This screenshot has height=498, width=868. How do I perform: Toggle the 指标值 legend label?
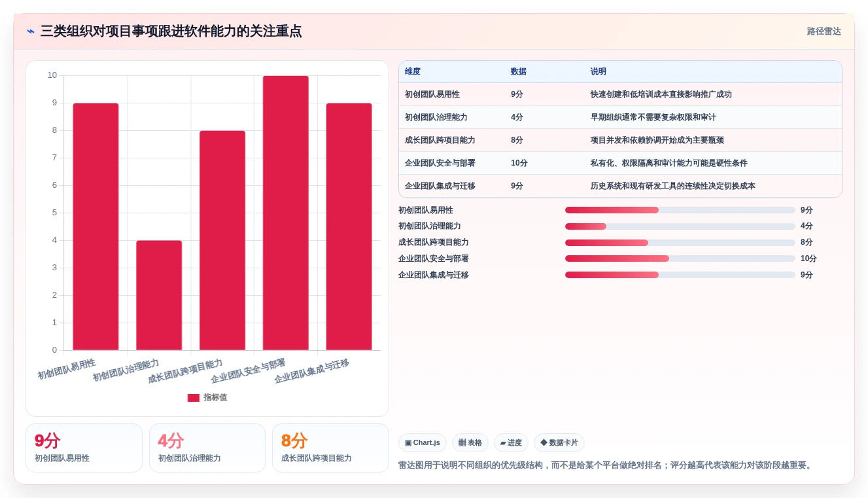pos(215,398)
